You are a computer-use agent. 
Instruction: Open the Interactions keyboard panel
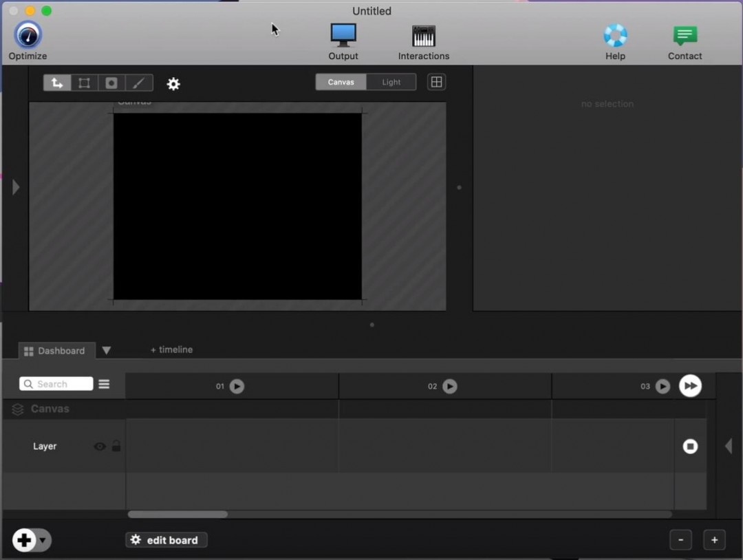(423, 36)
